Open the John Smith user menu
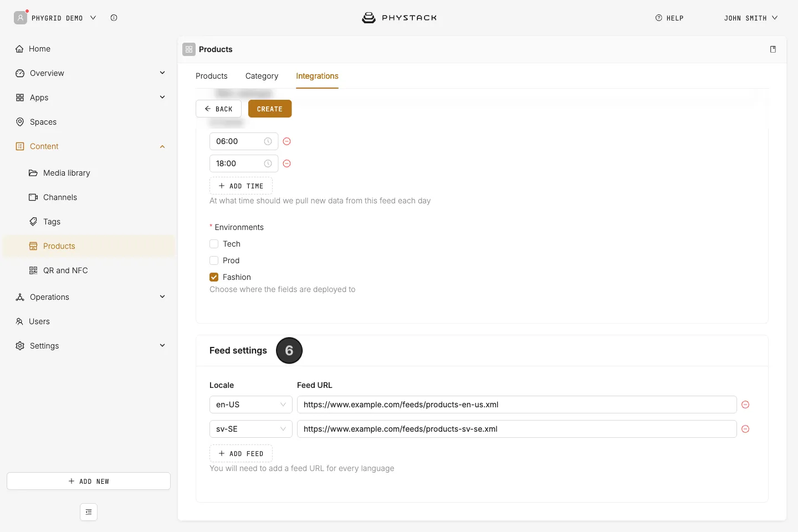The width and height of the screenshot is (798, 532). coord(751,18)
